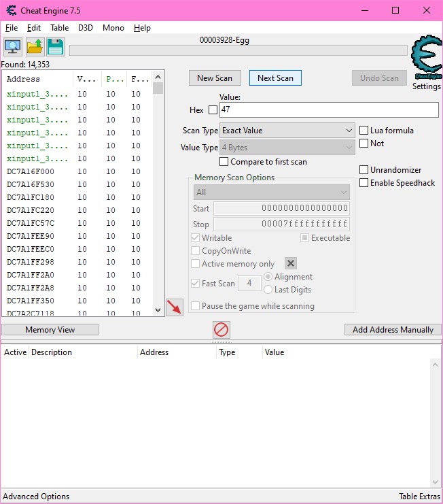
Task: Click the New Scan button
Action: coord(215,78)
